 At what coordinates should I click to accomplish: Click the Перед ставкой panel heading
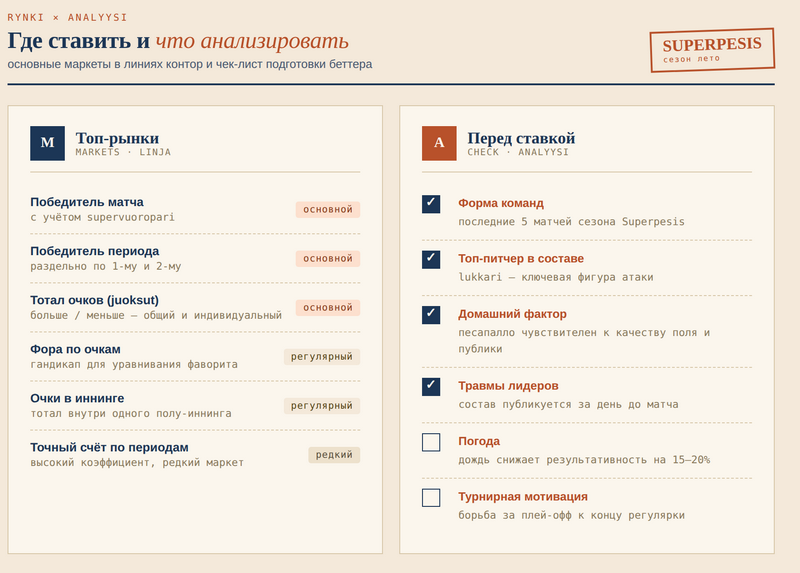[521, 138]
